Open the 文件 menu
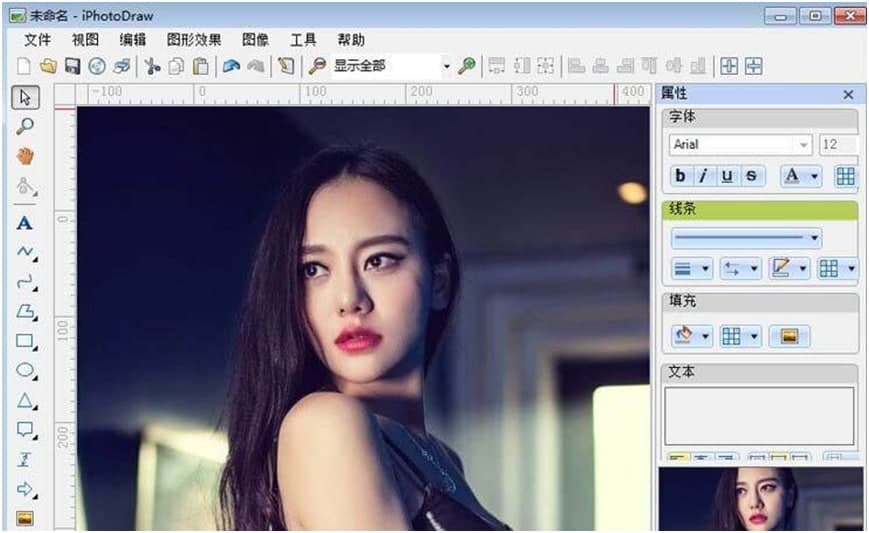 38,40
